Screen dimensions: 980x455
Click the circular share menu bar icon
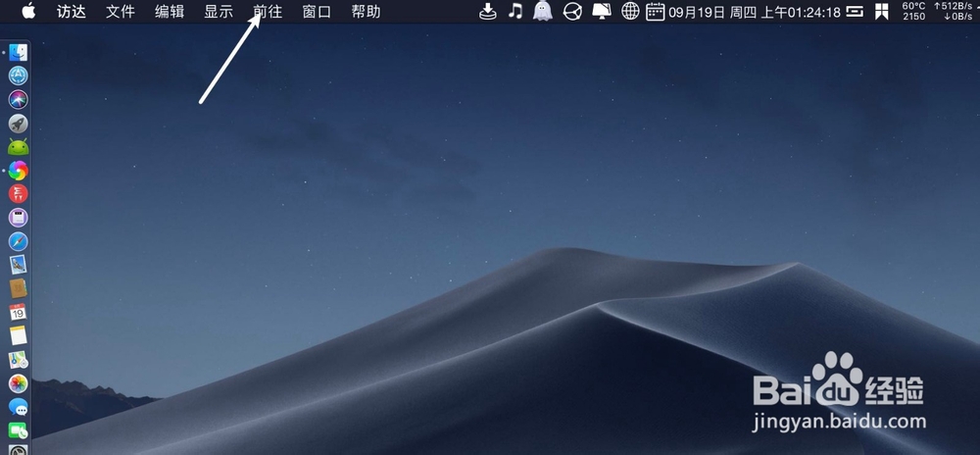(572, 11)
